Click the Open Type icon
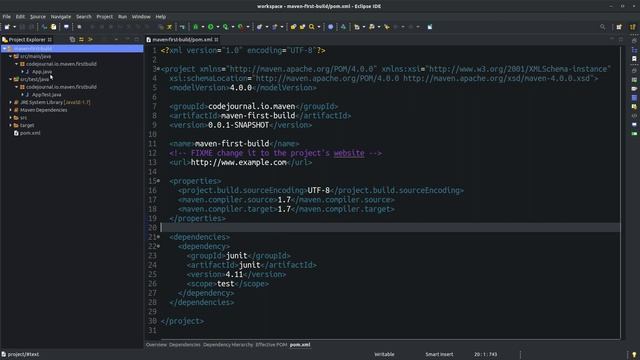This screenshot has height=360, width=640. tap(293, 27)
